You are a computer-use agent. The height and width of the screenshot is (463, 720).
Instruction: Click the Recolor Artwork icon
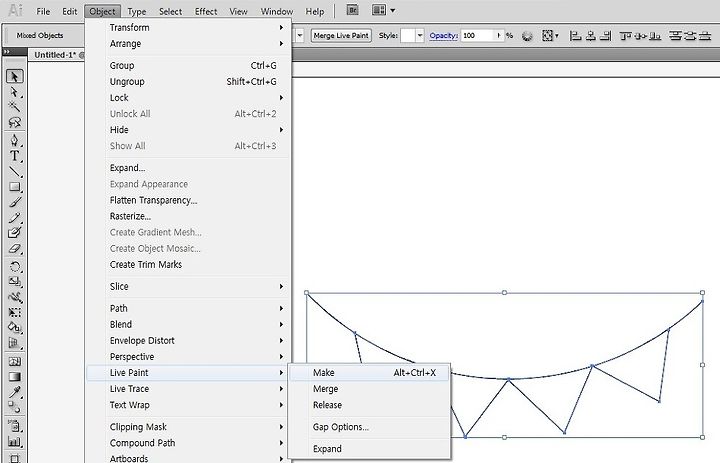527,36
